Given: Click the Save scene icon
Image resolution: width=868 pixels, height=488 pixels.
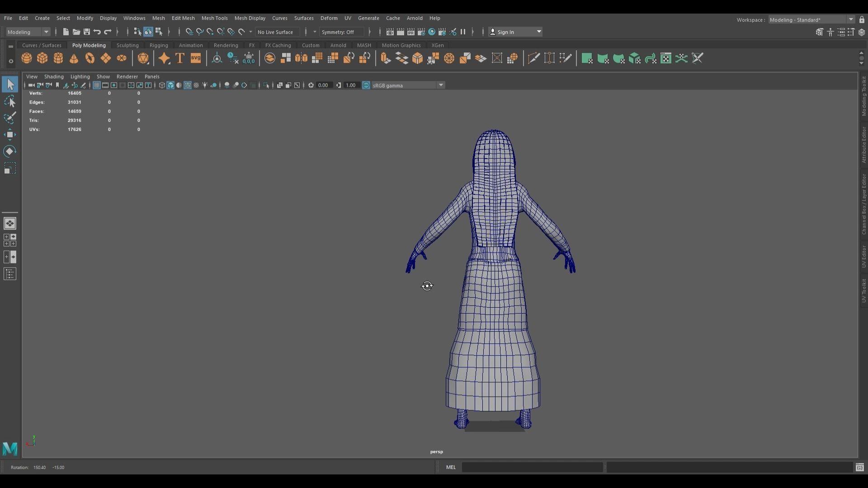Looking at the screenshot, I should (x=87, y=32).
